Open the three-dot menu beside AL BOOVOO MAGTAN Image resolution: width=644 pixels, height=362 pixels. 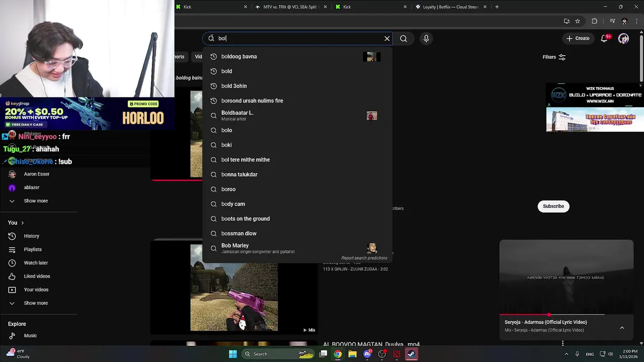(562, 344)
